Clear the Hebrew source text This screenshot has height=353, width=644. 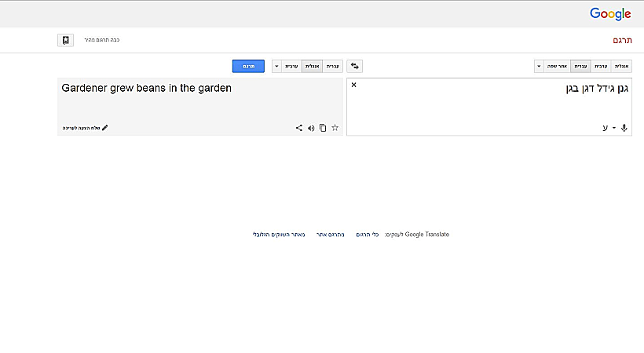[353, 85]
